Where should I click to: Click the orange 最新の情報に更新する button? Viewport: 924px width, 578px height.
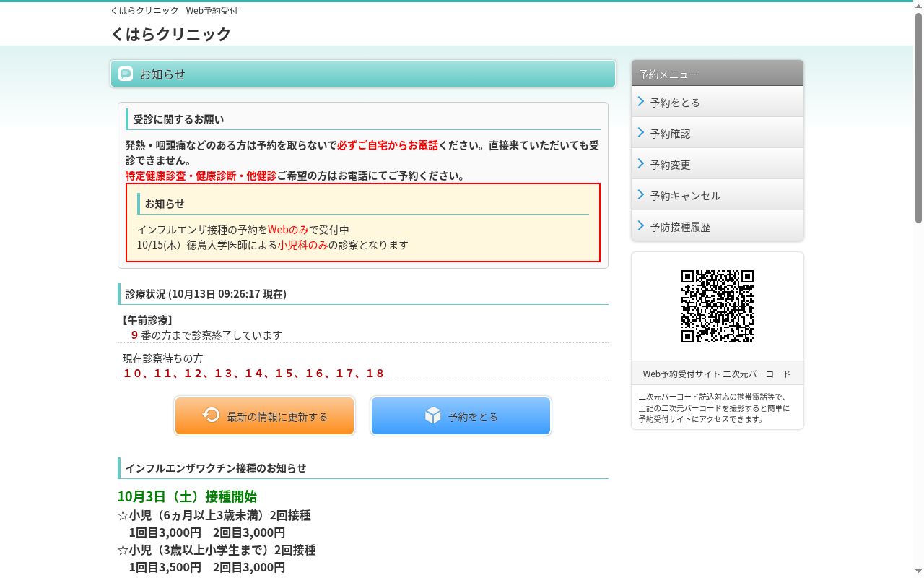click(x=264, y=416)
